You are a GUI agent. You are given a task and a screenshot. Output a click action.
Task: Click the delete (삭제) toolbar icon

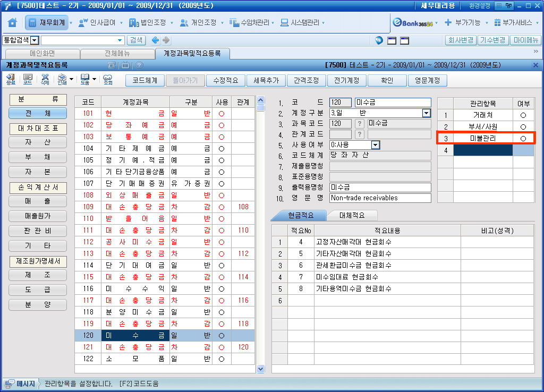45,80
